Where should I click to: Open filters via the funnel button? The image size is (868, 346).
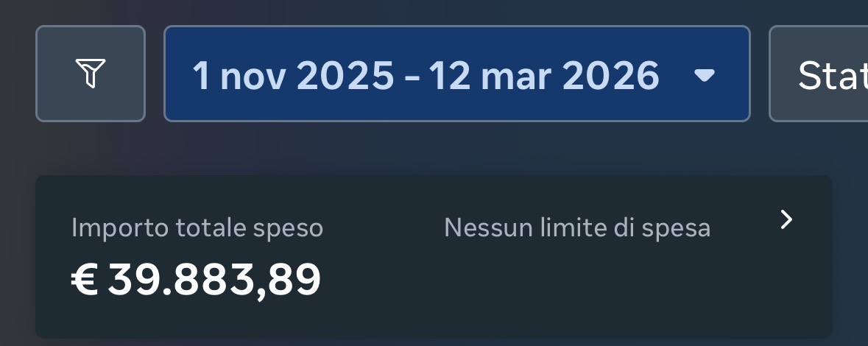click(x=90, y=74)
